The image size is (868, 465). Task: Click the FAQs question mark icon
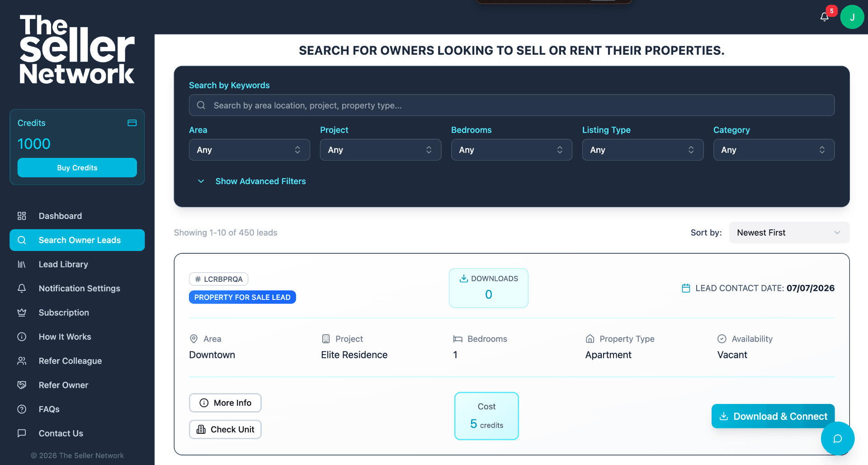point(22,409)
